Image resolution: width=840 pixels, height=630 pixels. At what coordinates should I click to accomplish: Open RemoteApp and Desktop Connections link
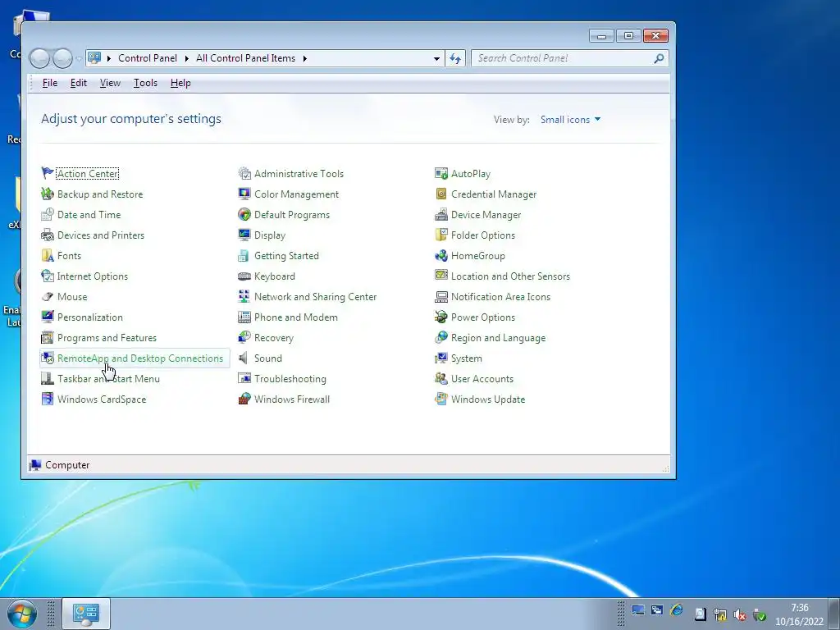point(139,358)
